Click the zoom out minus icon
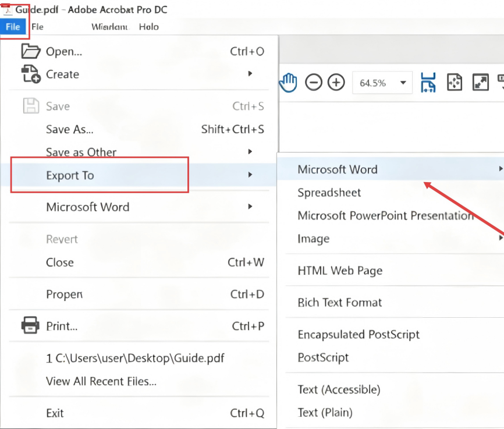The width and height of the screenshot is (504, 429). point(313,83)
